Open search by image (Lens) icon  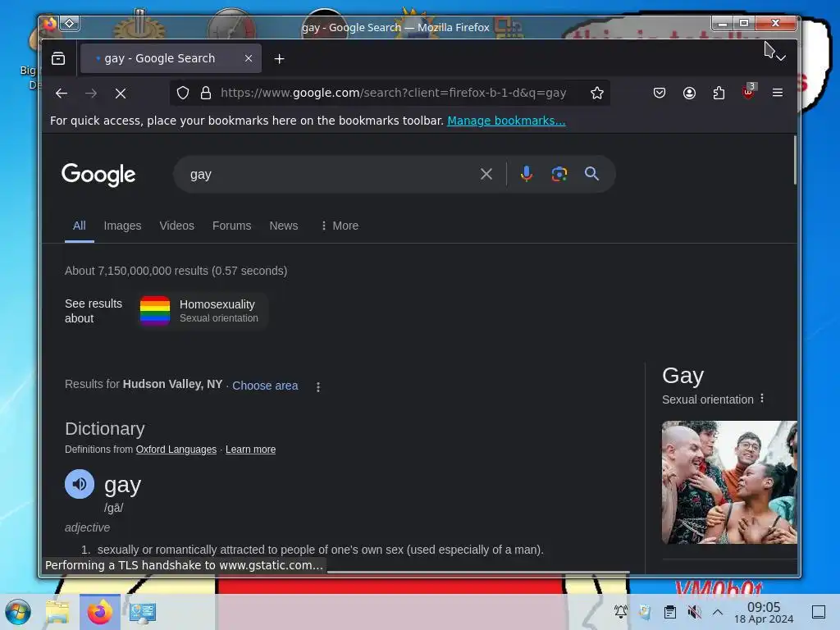[559, 174]
